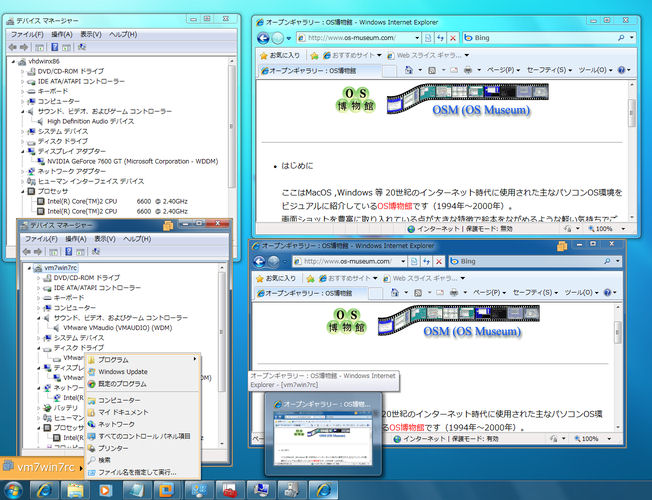Click red Stop icon in lower IE window

439,261
